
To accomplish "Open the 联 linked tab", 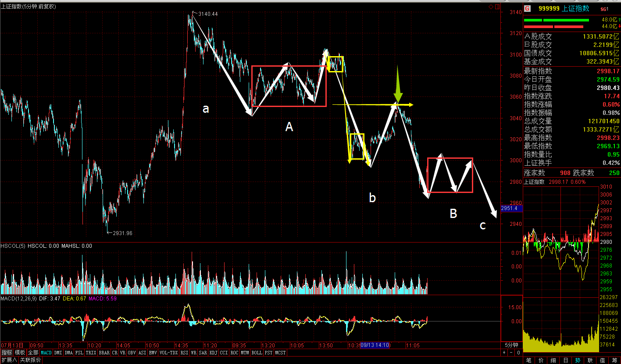I will pyautogui.click(x=590, y=360).
